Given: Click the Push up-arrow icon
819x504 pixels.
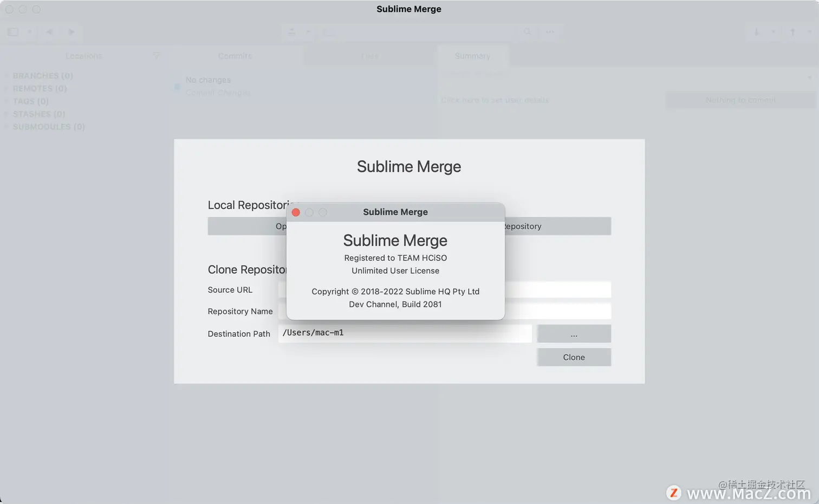Looking at the screenshot, I should coord(792,32).
